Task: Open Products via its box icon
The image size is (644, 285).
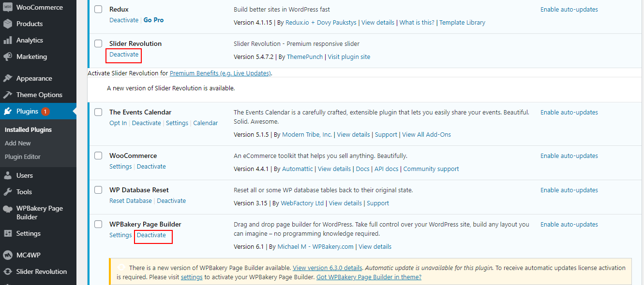Action: 8,24
